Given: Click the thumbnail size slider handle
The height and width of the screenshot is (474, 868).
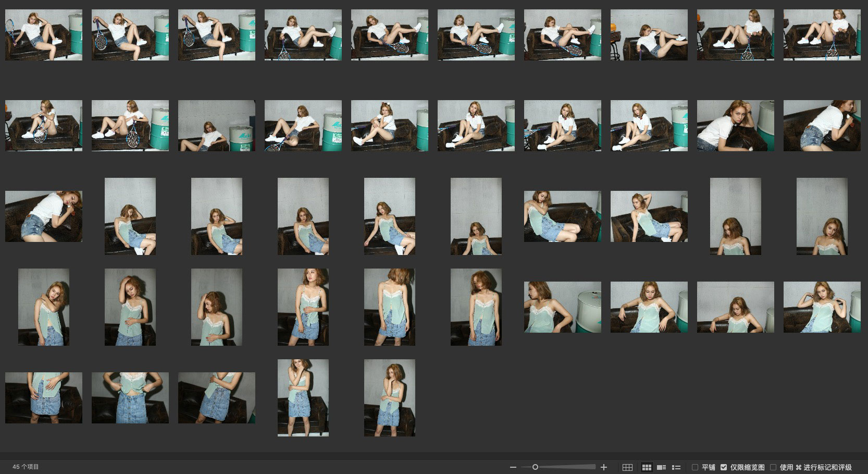Looking at the screenshot, I should (535, 467).
